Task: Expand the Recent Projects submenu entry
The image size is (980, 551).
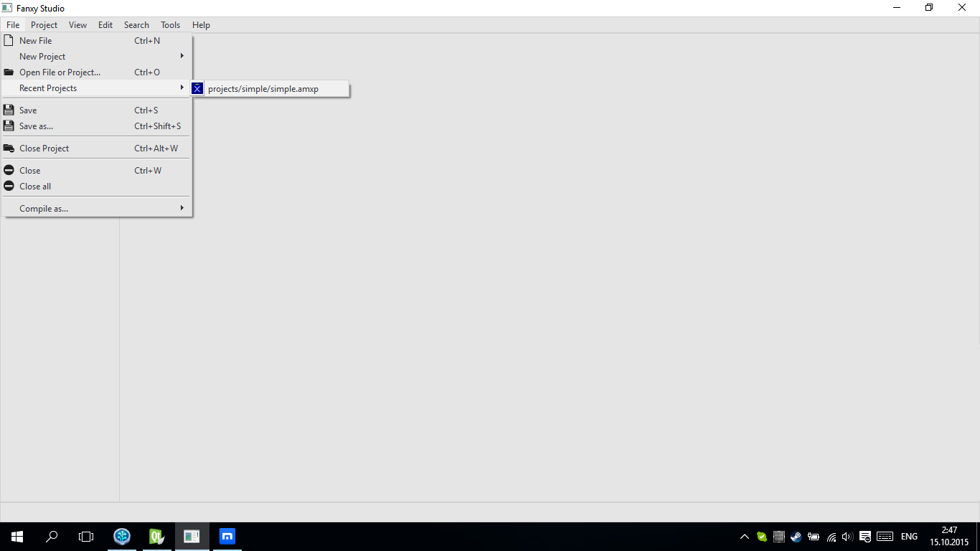Action: [96, 88]
